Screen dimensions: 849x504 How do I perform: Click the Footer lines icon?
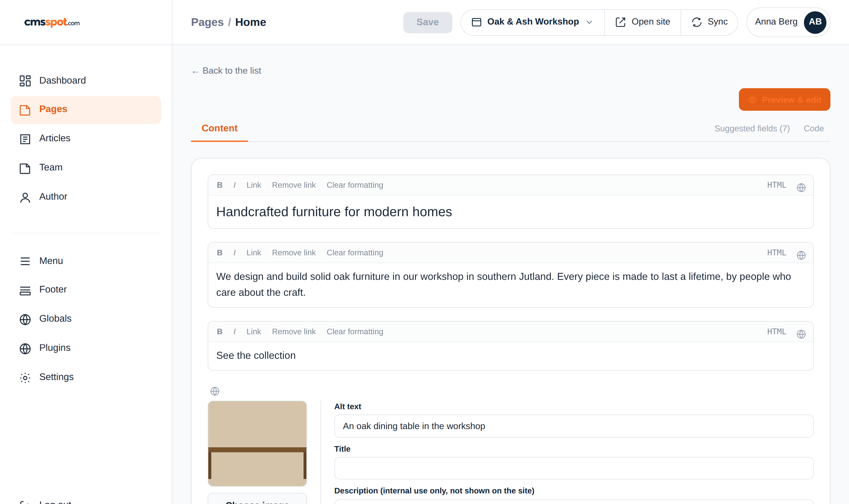25,290
